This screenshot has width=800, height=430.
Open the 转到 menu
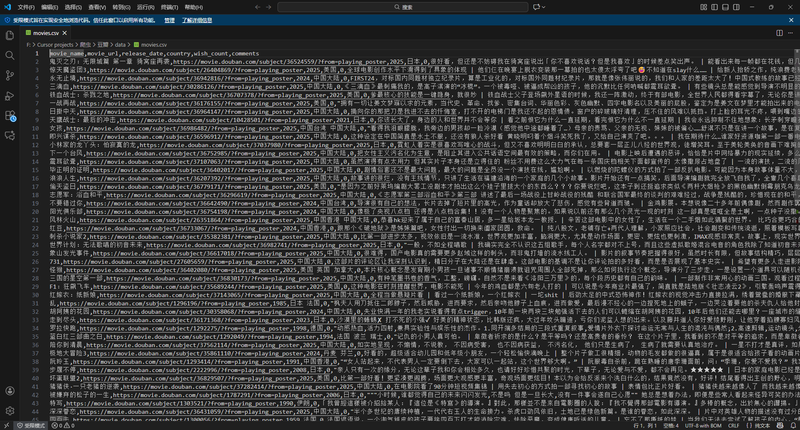pyautogui.click(x=121, y=7)
